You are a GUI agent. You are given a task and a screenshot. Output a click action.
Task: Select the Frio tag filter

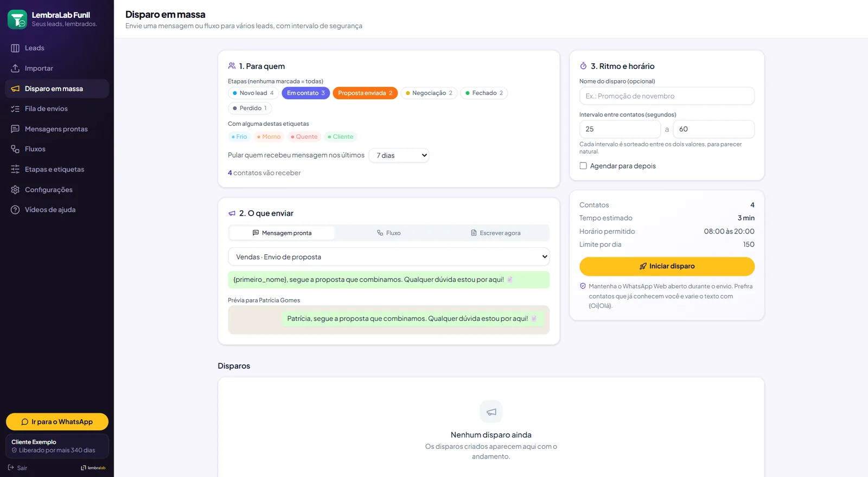tap(239, 137)
